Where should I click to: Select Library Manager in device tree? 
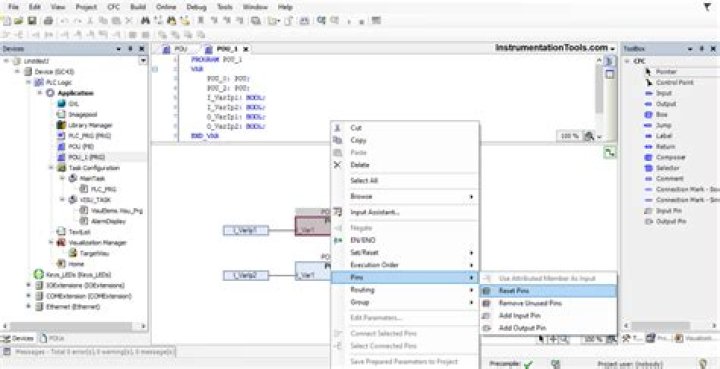tap(90, 125)
